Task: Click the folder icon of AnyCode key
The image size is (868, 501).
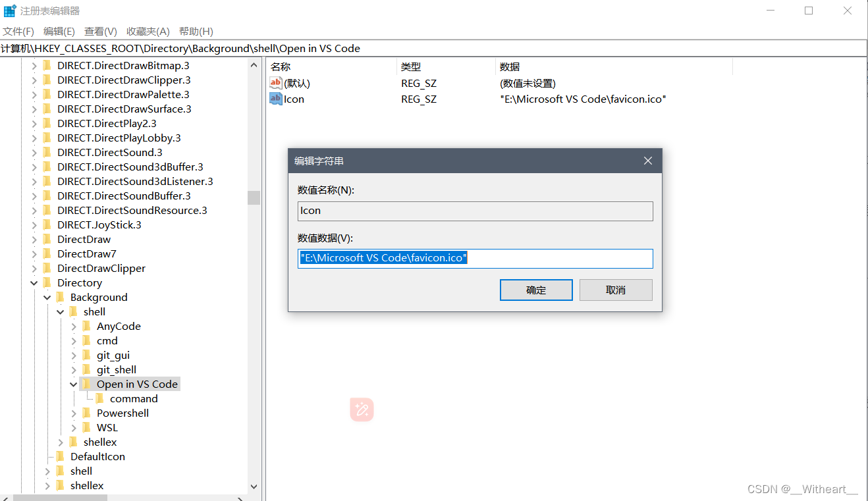Action: tap(86, 326)
